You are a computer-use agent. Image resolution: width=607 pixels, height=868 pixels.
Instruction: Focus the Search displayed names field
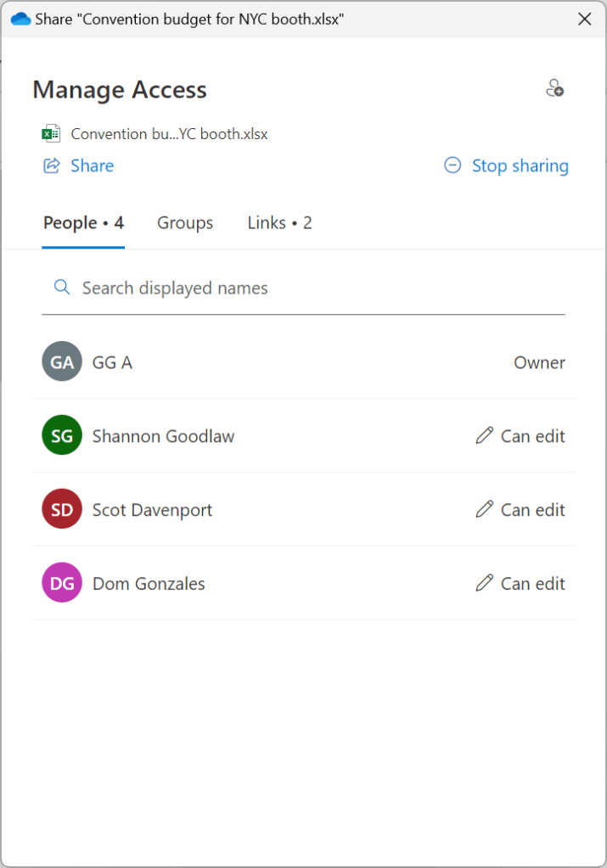click(304, 288)
